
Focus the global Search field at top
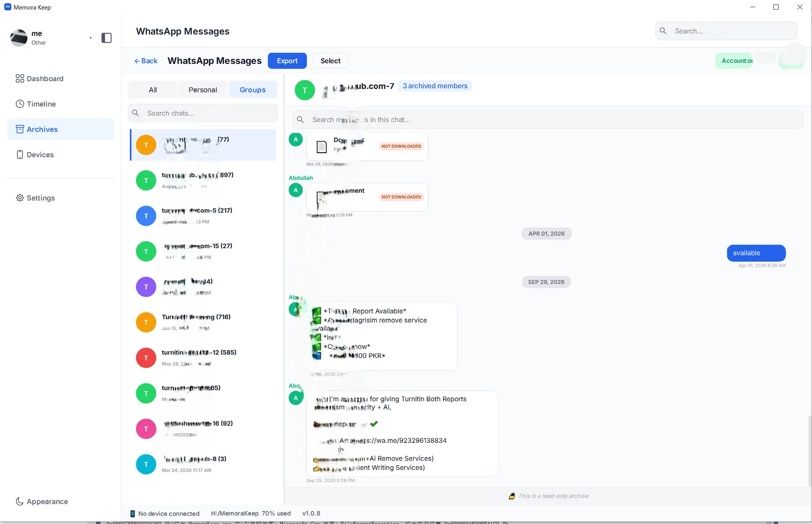pos(726,31)
